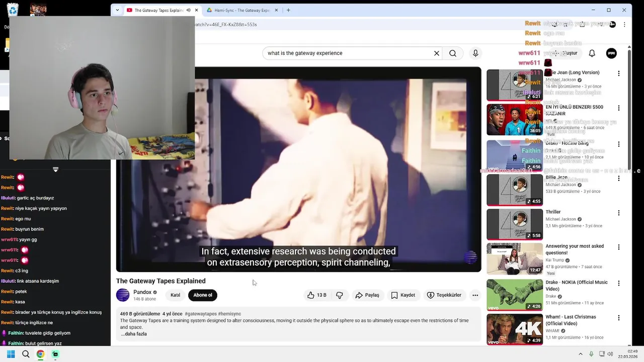Open Drake - NOKIA video thumbnail
The image size is (644, 362).
[x=515, y=295]
